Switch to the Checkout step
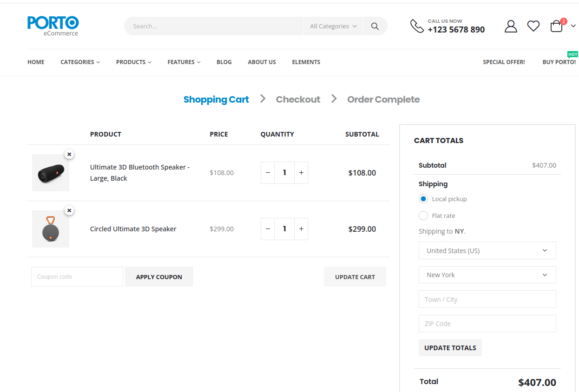Viewport: 579px width, 392px height. 298,99
